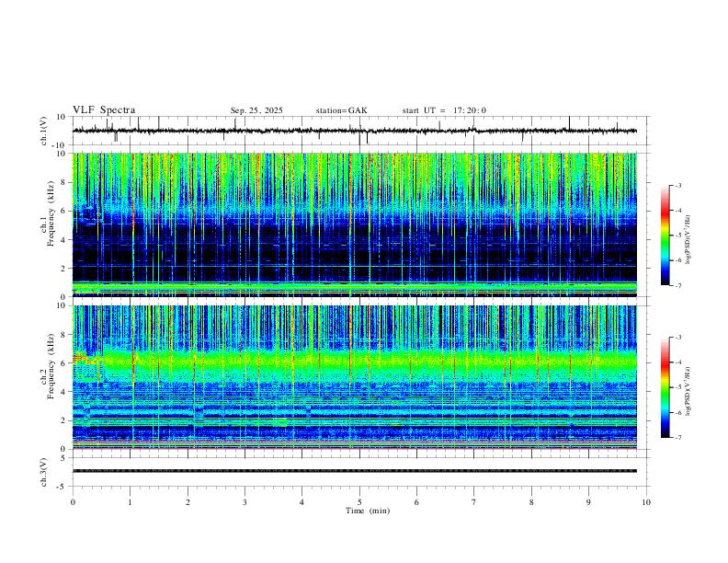The image size is (728, 563).
Task: Select the "start UT = 17:20:0" header text
Action: click(x=444, y=110)
